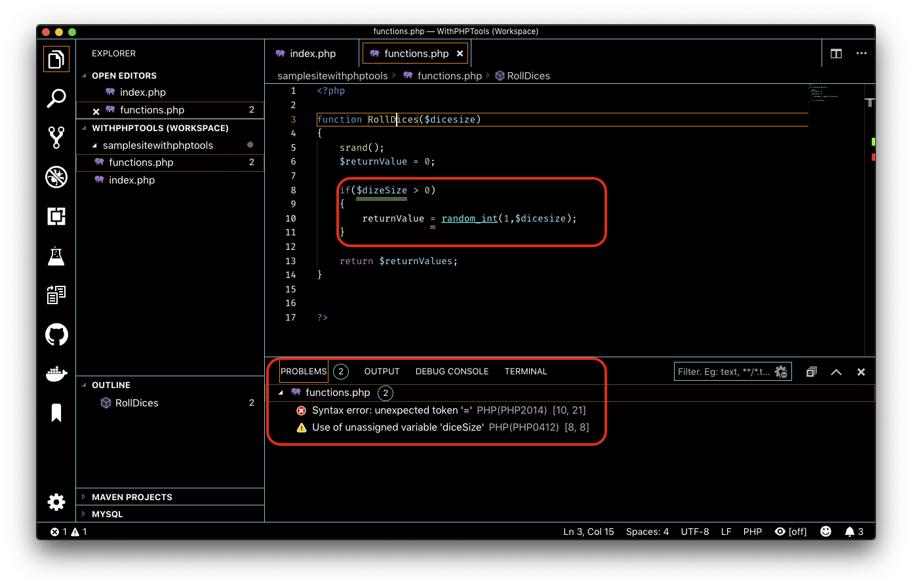912x588 pixels.
Task: Click the return $returnValues statement on line 13
Action: pos(399,261)
